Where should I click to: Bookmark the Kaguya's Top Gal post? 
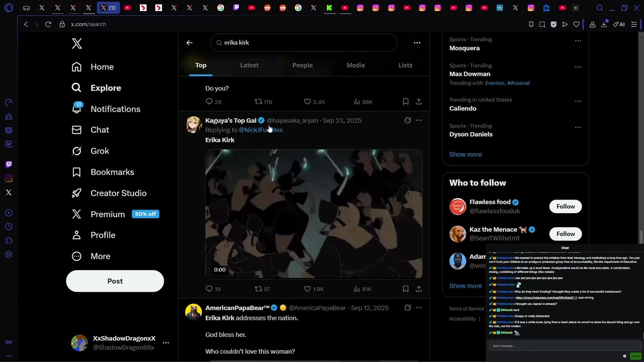coord(406,289)
